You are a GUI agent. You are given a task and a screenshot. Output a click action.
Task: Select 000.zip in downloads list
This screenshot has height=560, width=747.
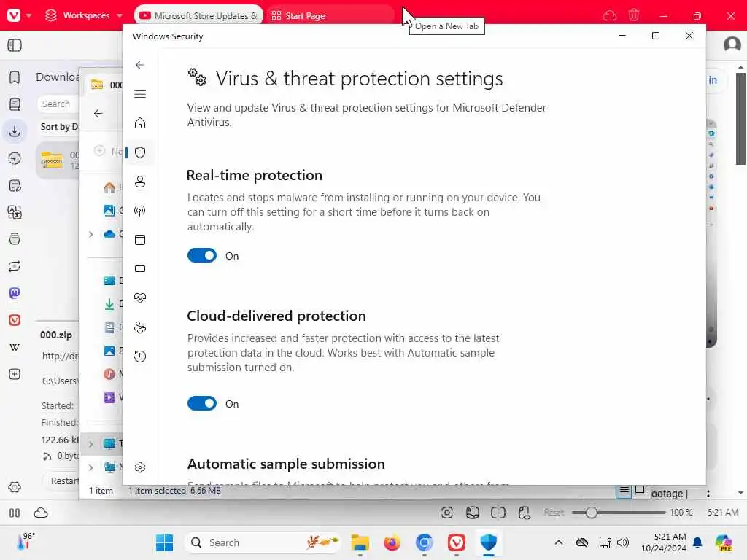tap(58, 160)
